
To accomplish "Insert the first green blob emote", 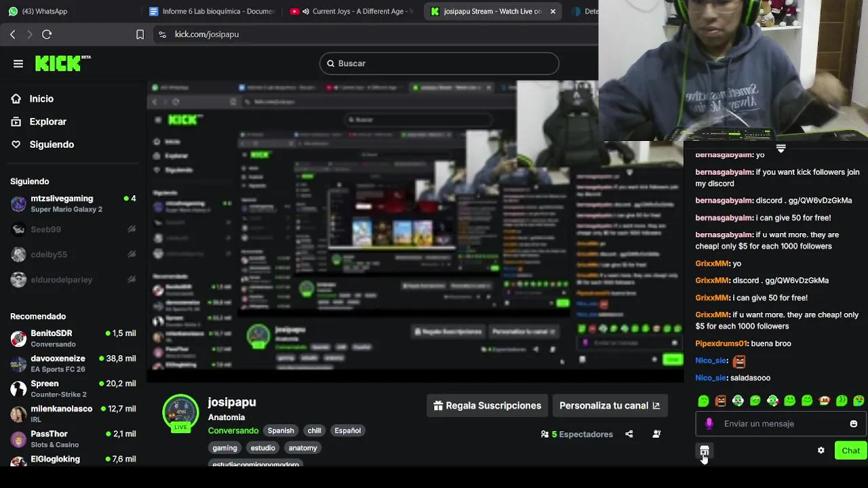I will click(x=703, y=401).
